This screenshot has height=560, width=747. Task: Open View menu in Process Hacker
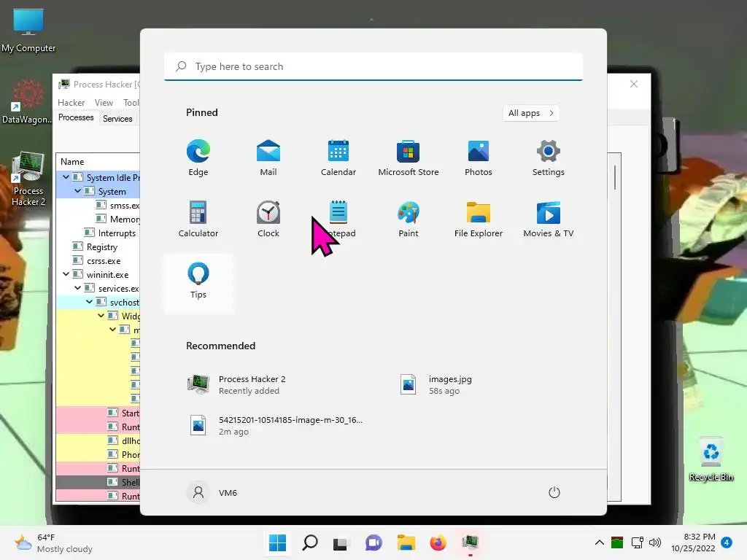pyautogui.click(x=104, y=103)
